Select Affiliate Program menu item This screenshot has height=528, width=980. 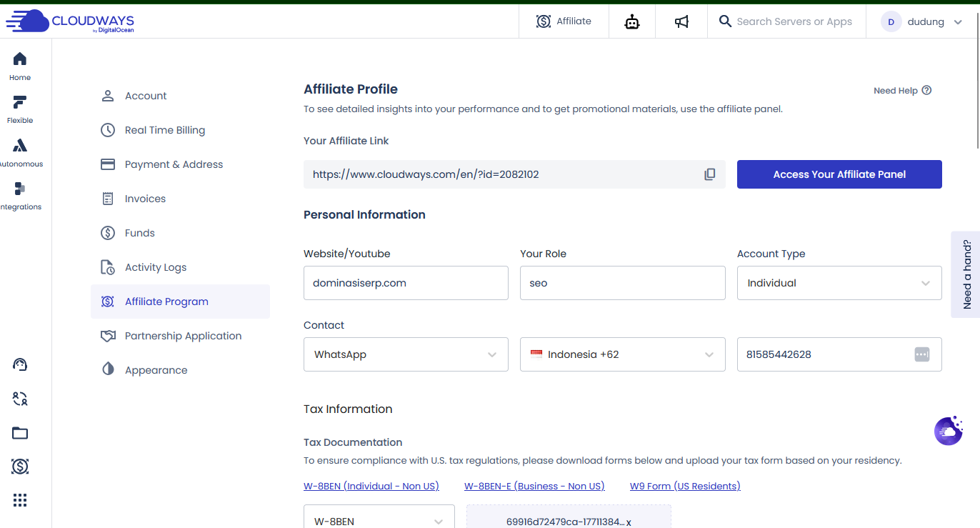click(x=180, y=302)
